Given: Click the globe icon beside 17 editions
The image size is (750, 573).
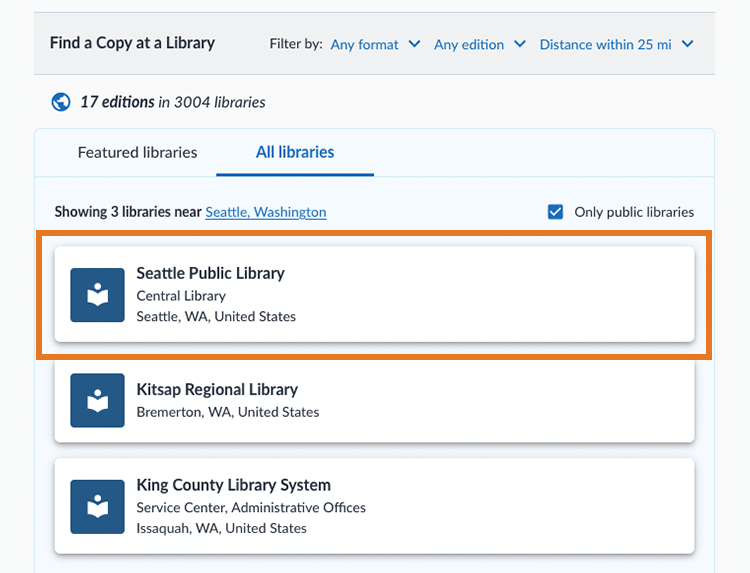Looking at the screenshot, I should point(61,101).
